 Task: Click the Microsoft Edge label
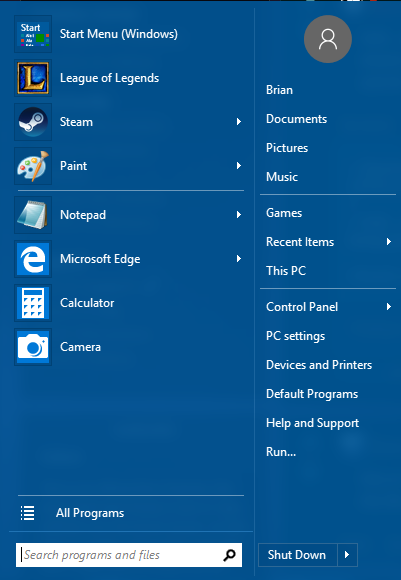click(x=100, y=259)
